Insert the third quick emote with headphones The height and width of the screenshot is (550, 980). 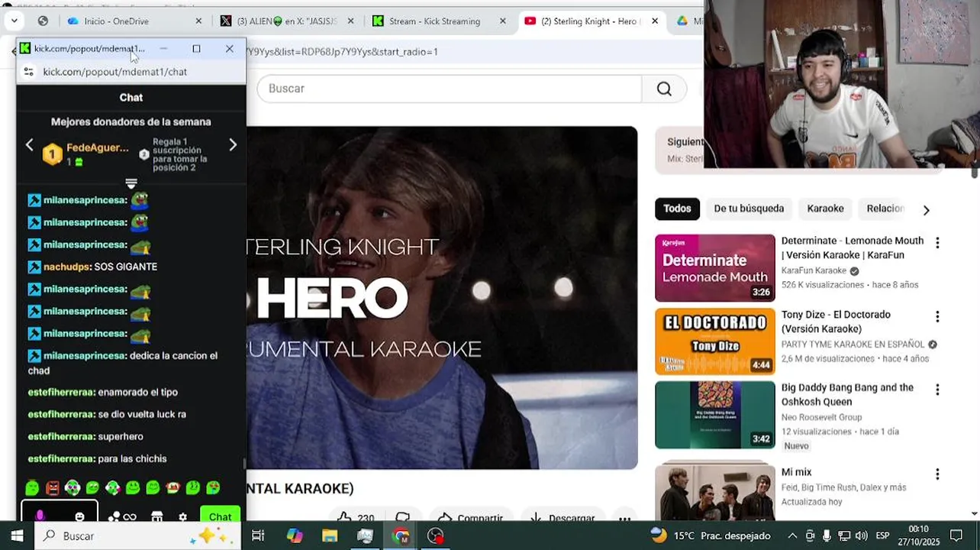pos(73,487)
